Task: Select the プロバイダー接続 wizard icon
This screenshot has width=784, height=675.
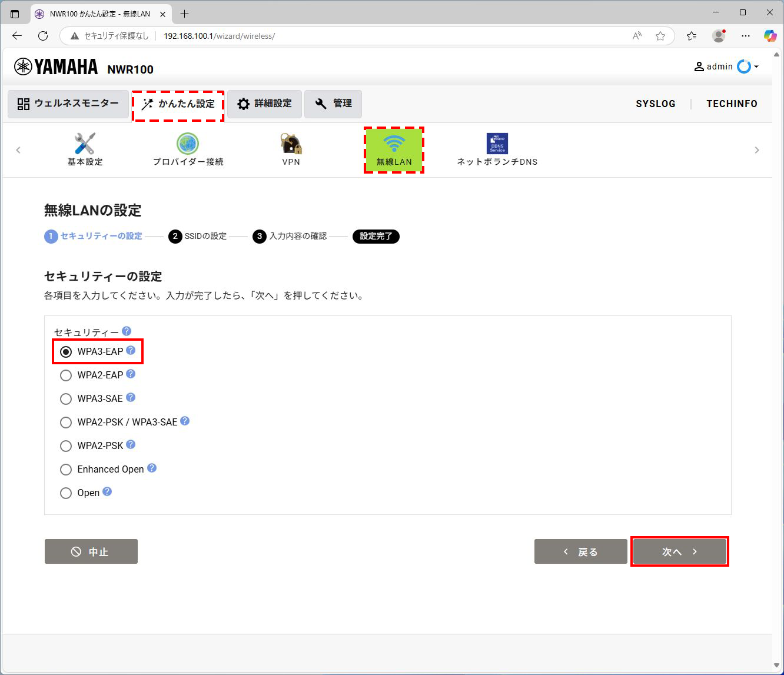Action: pos(187,148)
